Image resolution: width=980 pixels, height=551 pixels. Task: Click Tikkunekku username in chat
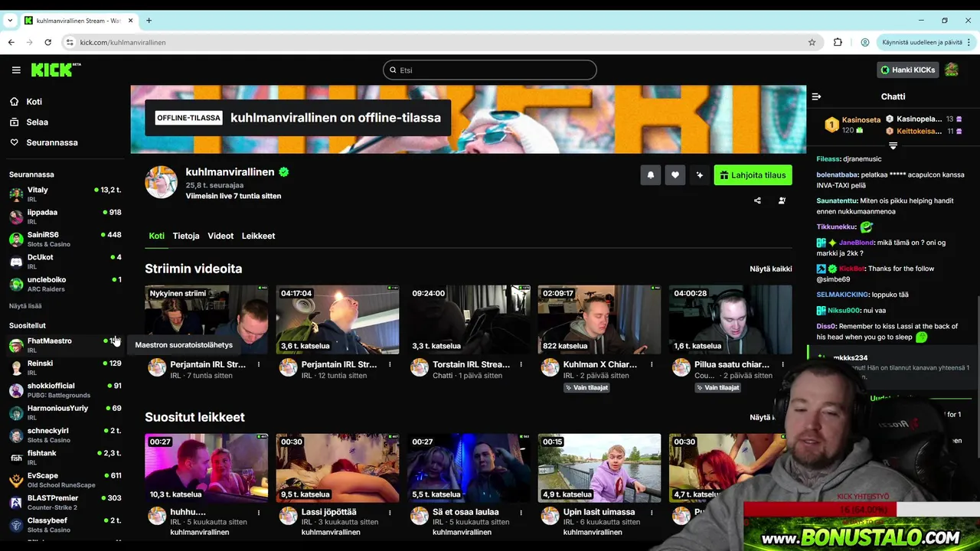click(836, 227)
